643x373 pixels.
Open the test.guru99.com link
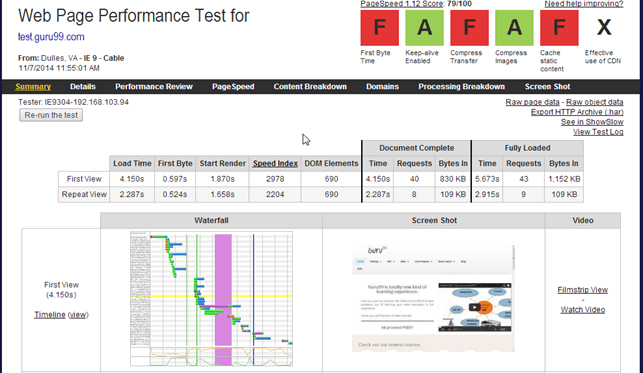(51, 37)
